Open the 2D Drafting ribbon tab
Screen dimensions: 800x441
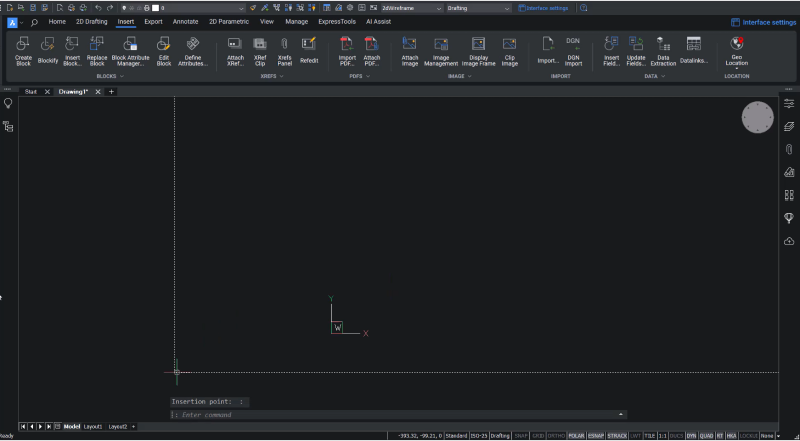[91, 22]
